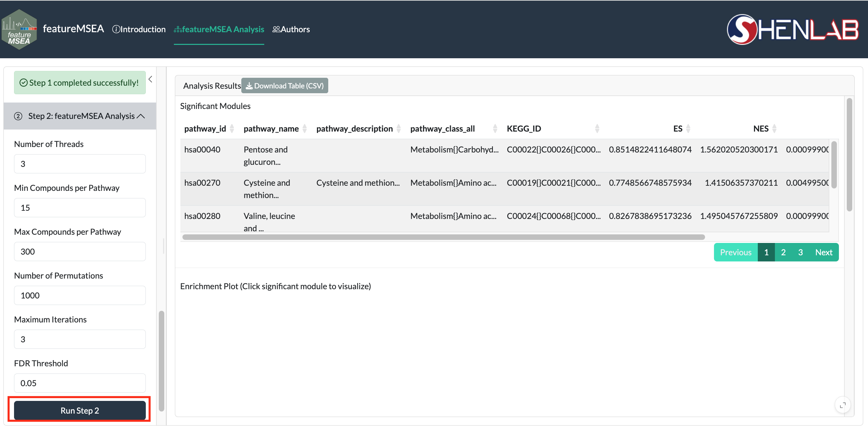Click the featureMSEA hexagon logo

tap(19, 29)
